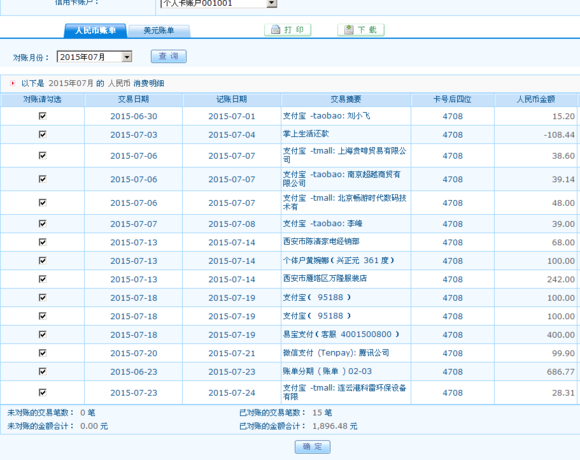Click the 确定 confirm button
Screen dimensions: 580x460
[x=313, y=447]
